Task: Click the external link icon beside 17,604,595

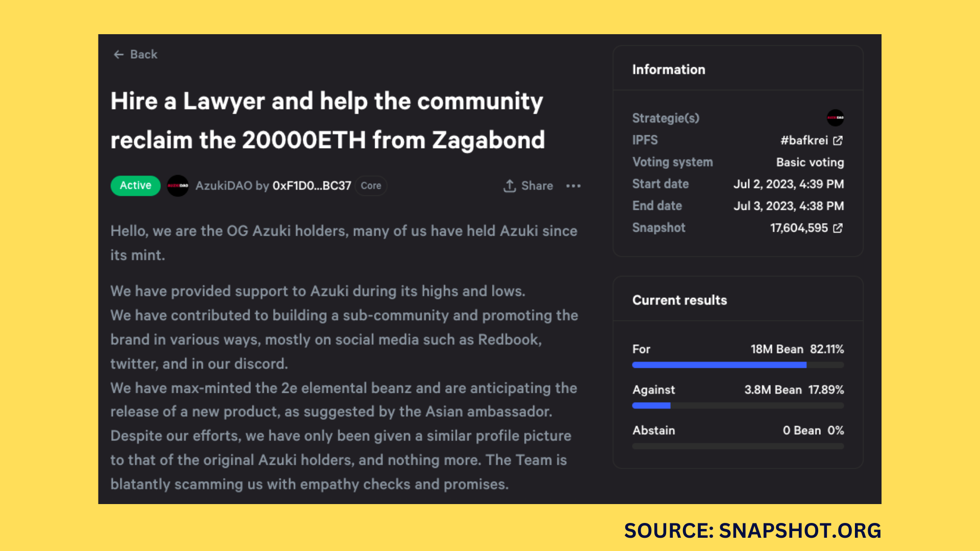Action: tap(838, 228)
